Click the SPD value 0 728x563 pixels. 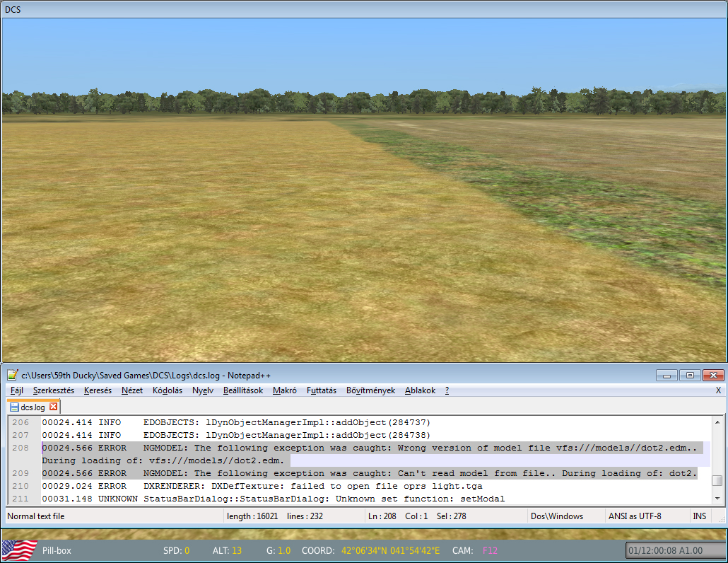pos(187,550)
